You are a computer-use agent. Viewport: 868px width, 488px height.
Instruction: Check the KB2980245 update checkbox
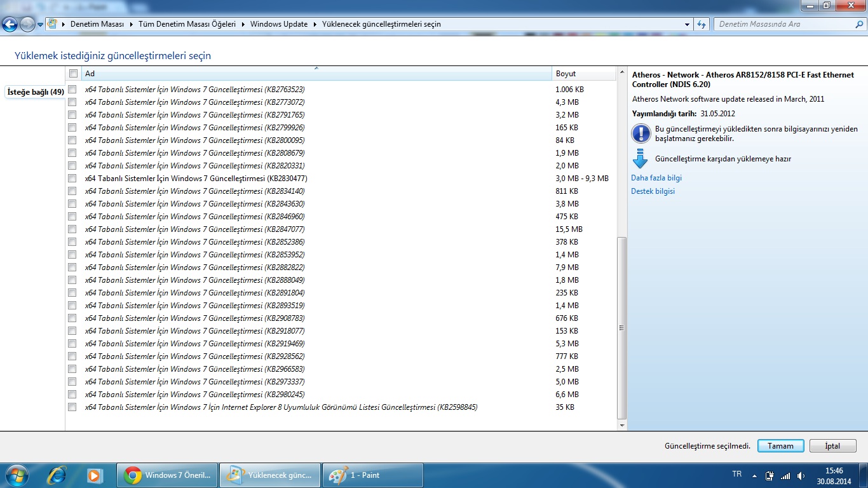coord(72,394)
